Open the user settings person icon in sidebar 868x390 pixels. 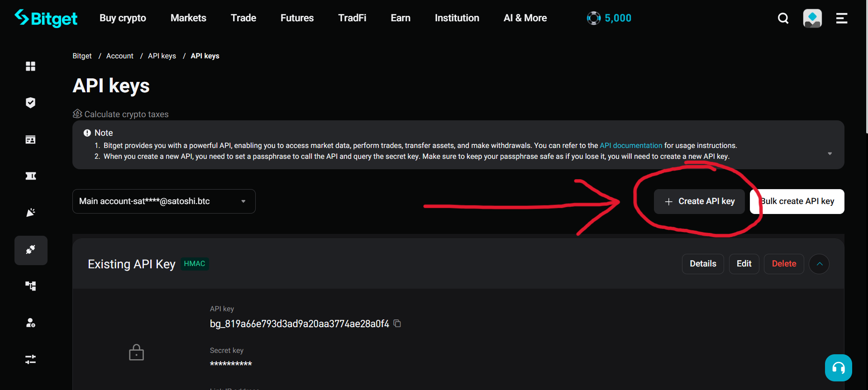pyautogui.click(x=30, y=323)
